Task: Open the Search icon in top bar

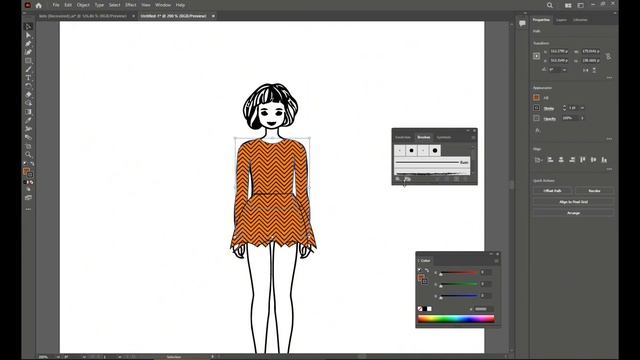Action: [550, 5]
